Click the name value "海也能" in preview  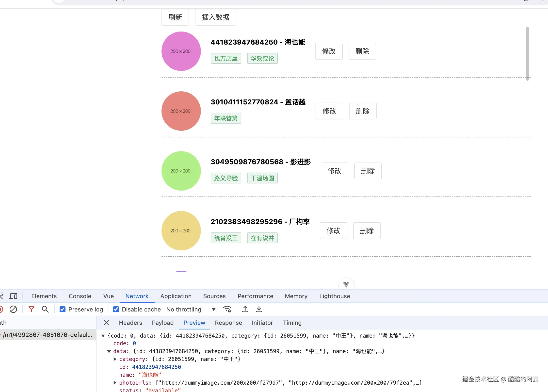(x=150, y=375)
